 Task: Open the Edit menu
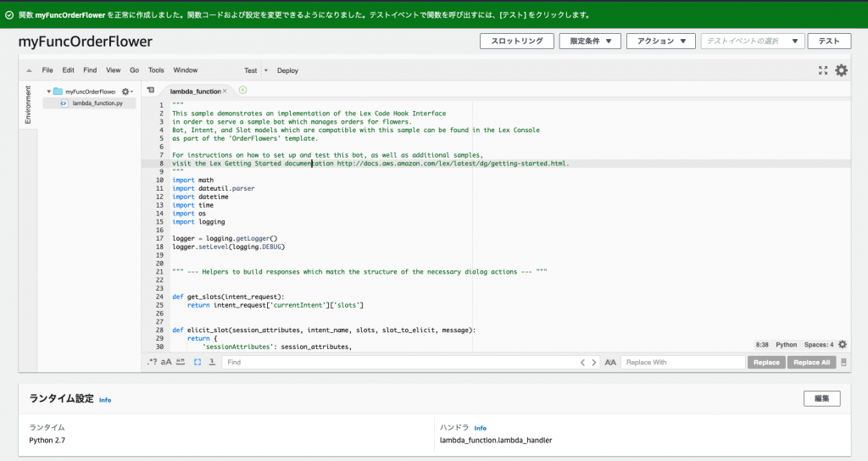[x=68, y=70]
